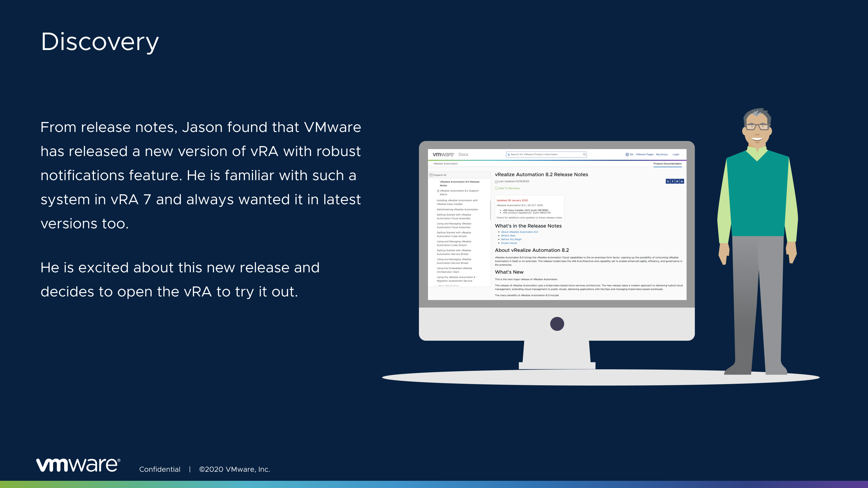Open the MyLibrary header link

[x=662, y=154]
